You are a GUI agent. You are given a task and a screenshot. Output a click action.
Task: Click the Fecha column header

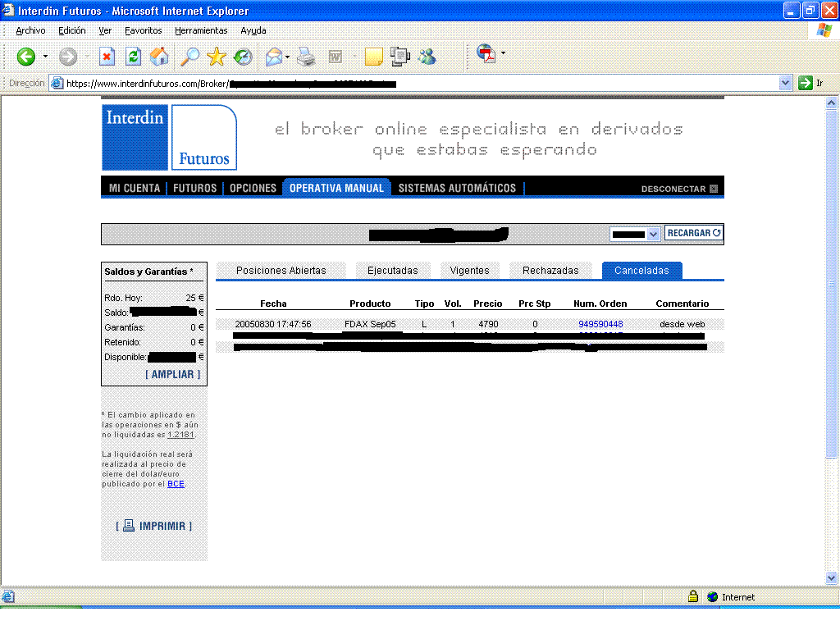(273, 304)
